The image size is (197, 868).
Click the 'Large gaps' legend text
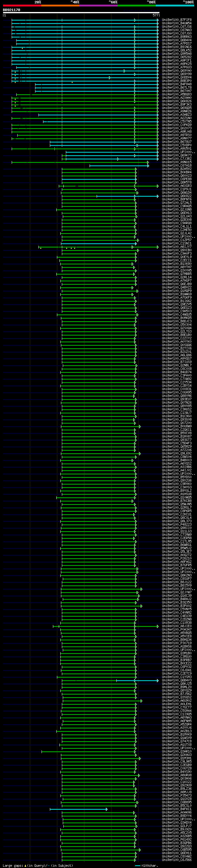coord(13,866)
